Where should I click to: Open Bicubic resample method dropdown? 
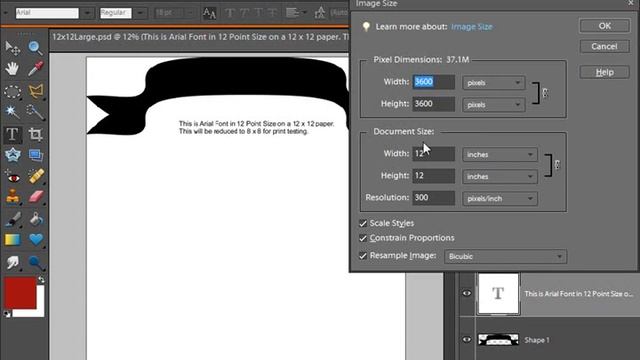(x=506, y=256)
